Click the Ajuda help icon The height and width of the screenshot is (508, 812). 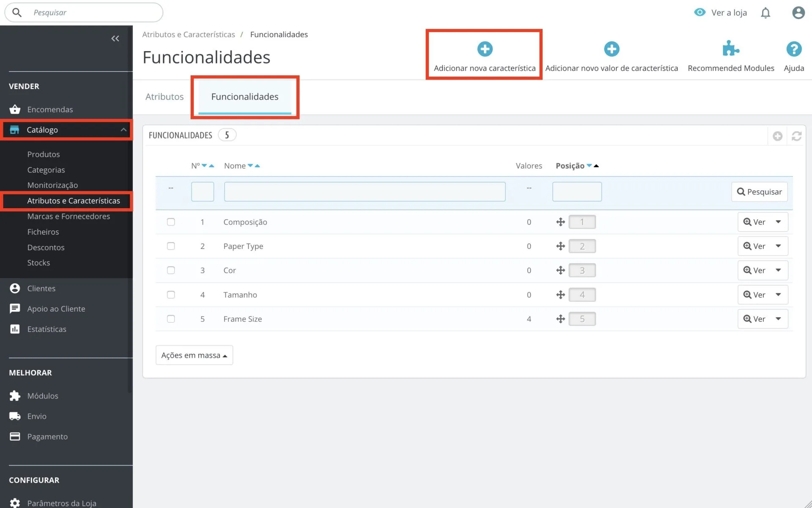coord(794,49)
